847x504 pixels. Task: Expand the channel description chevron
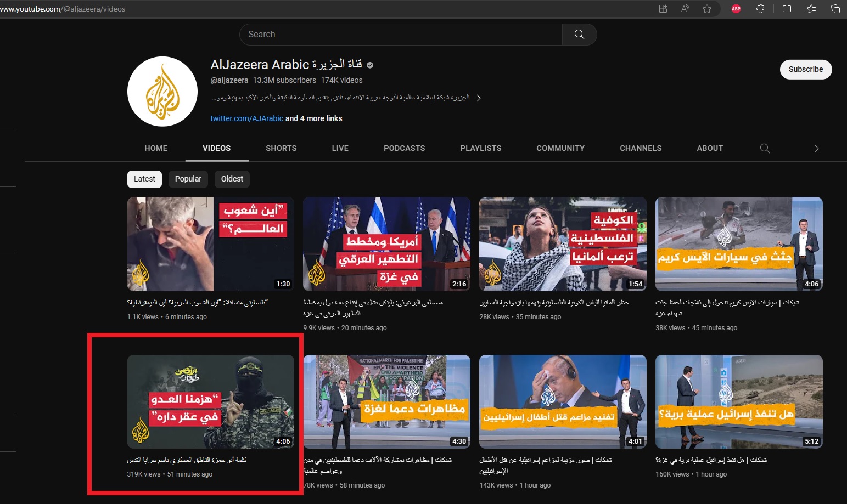pyautogui.click(x=479, y=98)
